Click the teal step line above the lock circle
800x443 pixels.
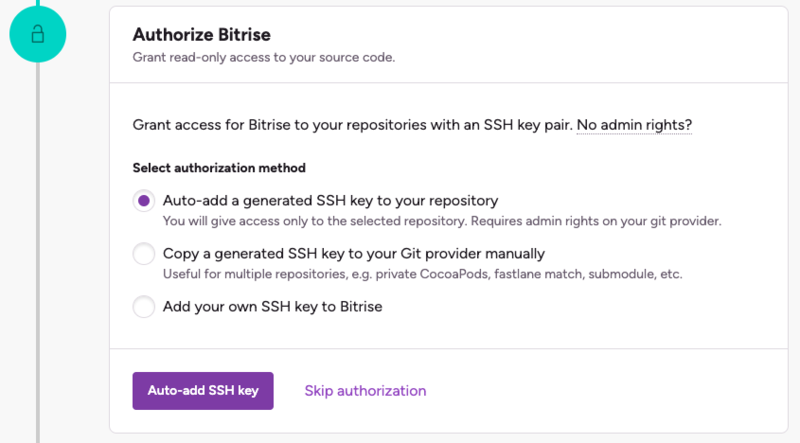(x=38, y=3)
